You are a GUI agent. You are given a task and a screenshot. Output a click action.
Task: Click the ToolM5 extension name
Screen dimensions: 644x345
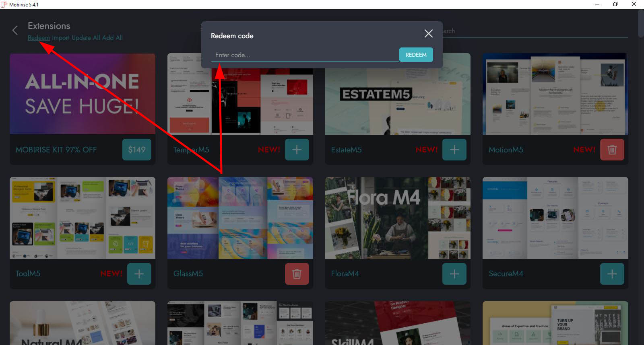tap(28, 273)
